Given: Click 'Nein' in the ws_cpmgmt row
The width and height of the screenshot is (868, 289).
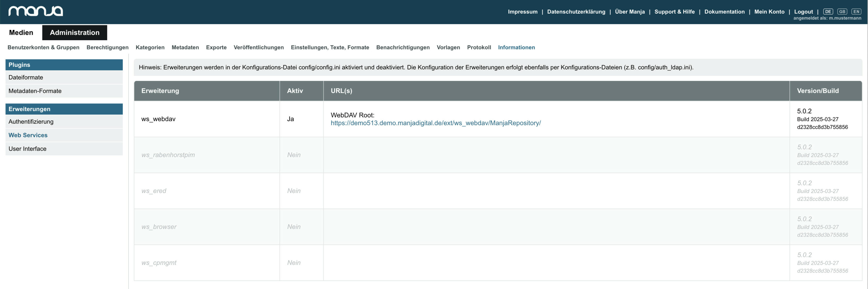Looking at the screenshot, I should 294,263.
